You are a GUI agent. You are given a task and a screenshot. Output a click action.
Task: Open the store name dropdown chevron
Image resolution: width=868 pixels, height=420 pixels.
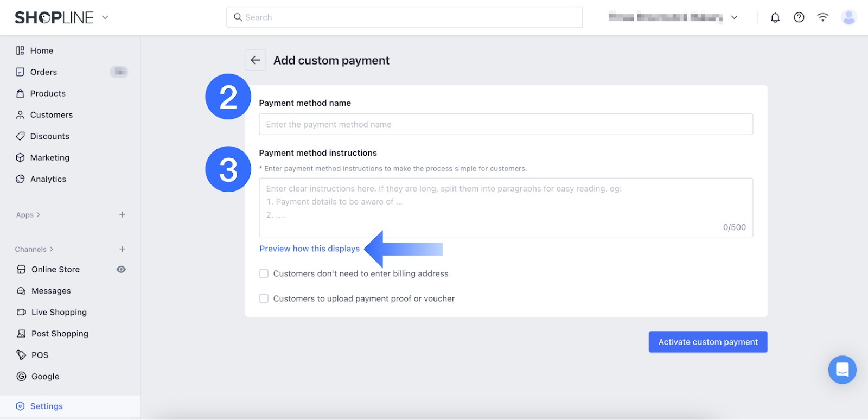735,17
